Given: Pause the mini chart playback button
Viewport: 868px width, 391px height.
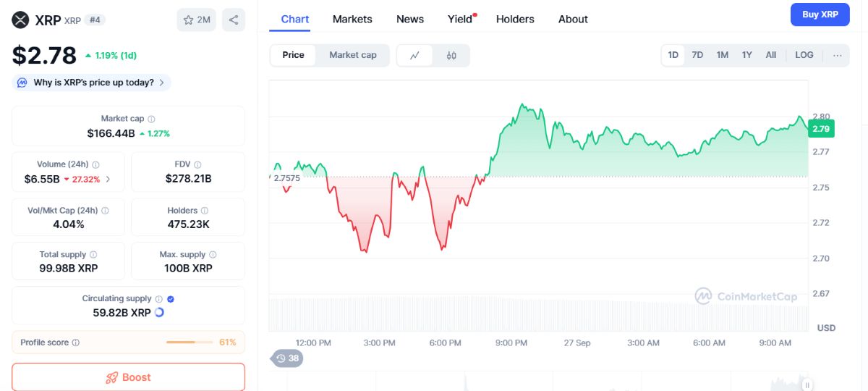Looking at the screenshot, I should click(x=807, y=384).
